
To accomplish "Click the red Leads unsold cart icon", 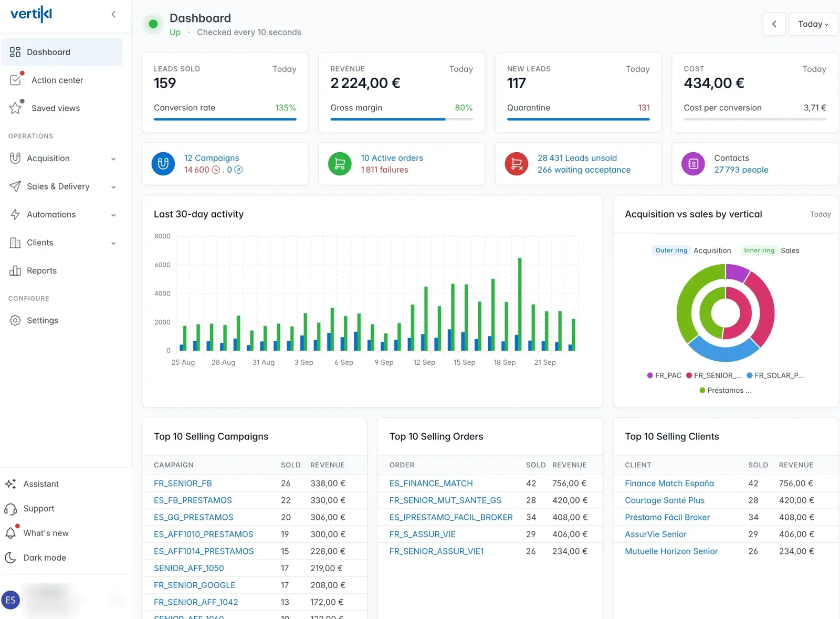I will (x=517, y=164).
